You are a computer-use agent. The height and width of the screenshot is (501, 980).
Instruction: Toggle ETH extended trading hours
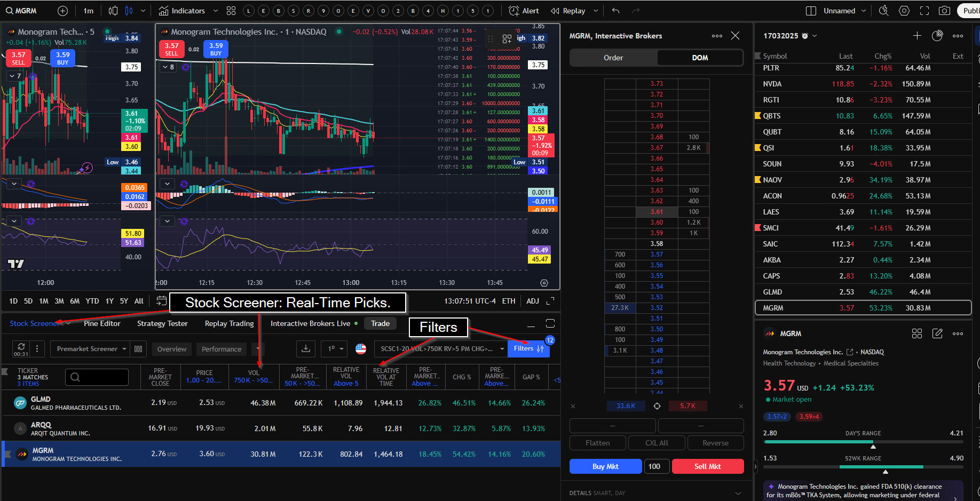click(x=509, y=301)
